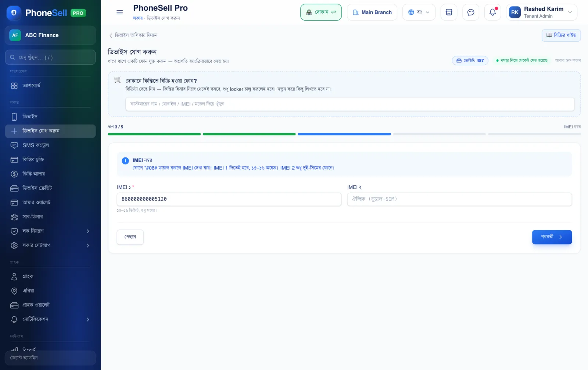Open the chat messages icon
The height and width of the screenshot is (370, 588).
point(470,12)
